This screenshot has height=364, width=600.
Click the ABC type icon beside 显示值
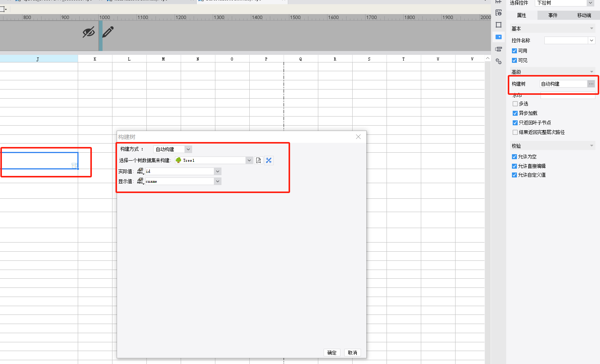(140, 181)
